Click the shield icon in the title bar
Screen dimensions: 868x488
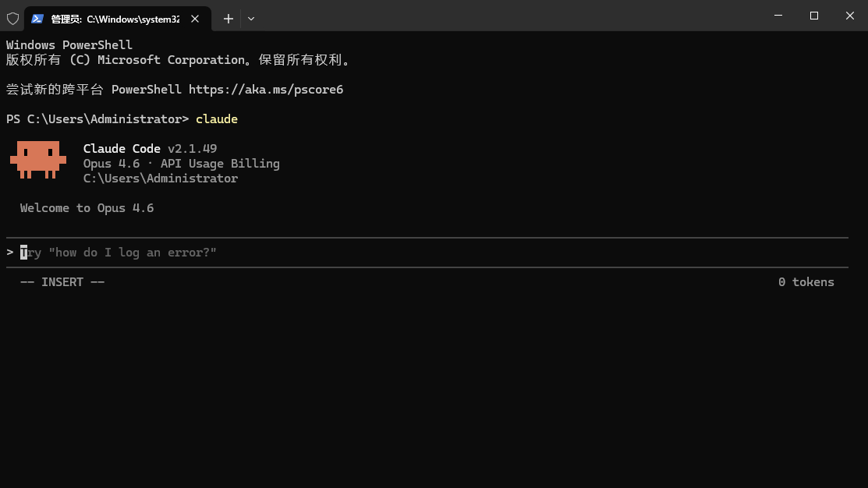(x=12, y=19)
